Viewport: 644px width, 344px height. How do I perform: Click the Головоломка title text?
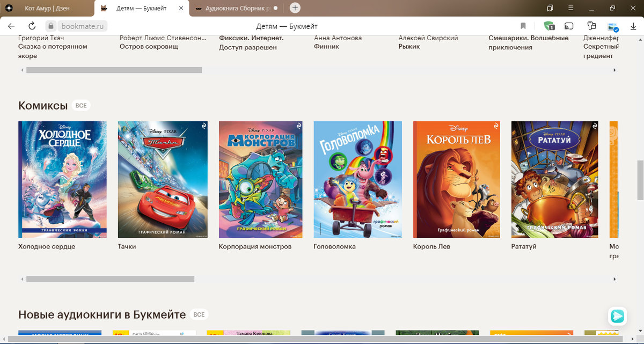(x=335, y=247)
